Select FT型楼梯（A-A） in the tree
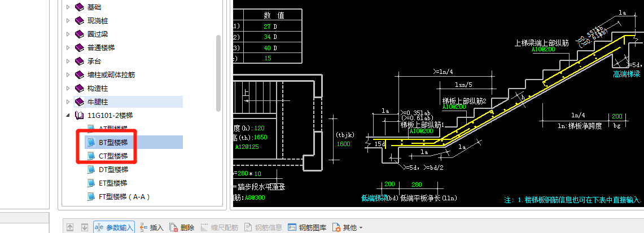644x233 pixels. point(124,196)
